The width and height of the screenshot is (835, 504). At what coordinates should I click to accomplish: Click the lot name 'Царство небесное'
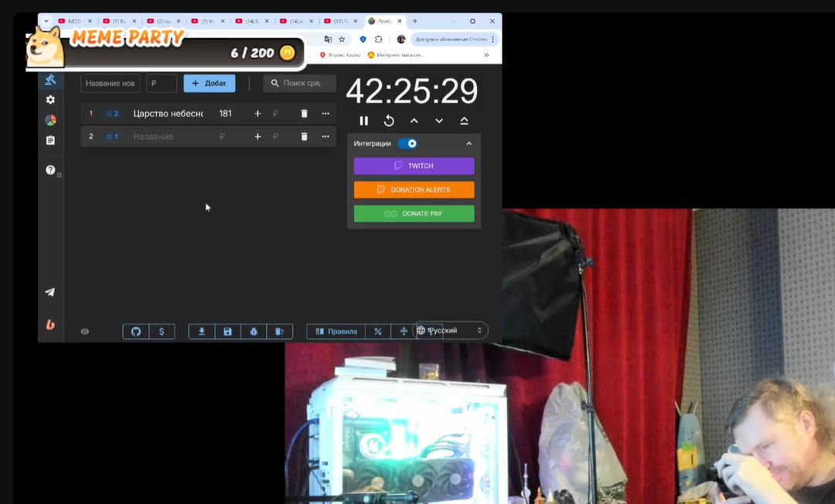pyautogui.click(x=169, y=114)
